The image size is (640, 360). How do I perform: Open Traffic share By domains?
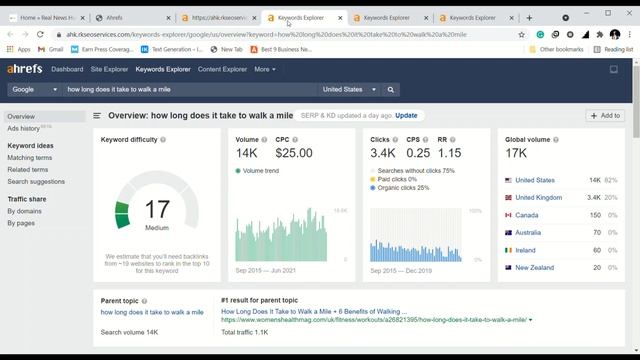coord(24,211)
